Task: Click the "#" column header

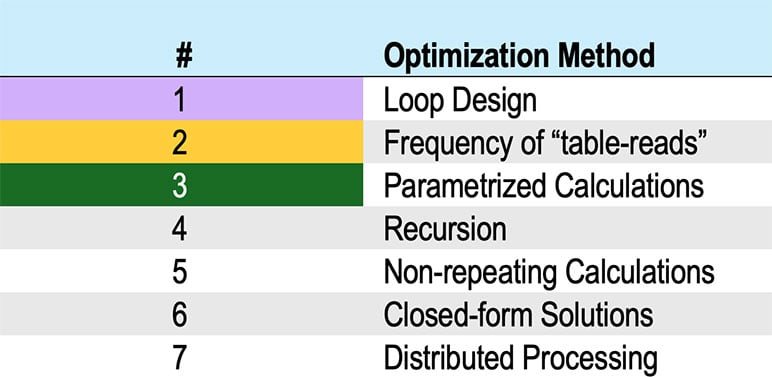Action: (184, 57)
